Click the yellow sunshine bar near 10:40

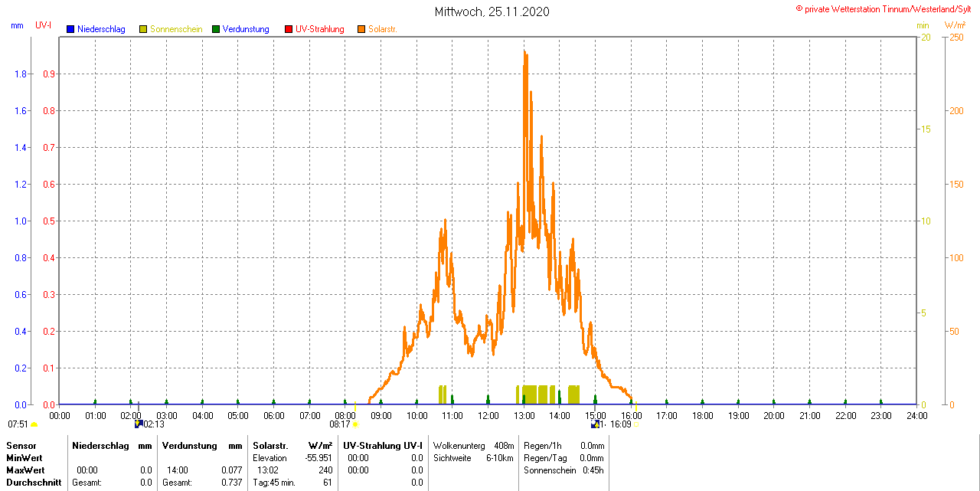(x=441, y=394)
